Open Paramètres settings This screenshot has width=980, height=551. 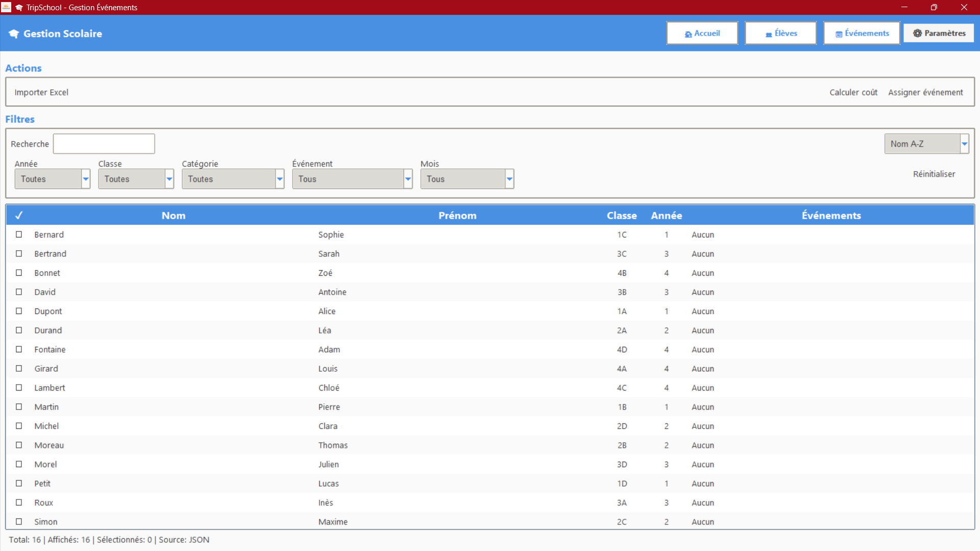click(939, 33)
